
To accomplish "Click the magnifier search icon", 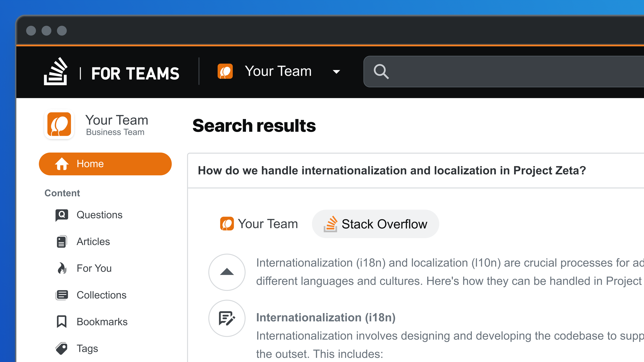I will click(x=381, y=71).
